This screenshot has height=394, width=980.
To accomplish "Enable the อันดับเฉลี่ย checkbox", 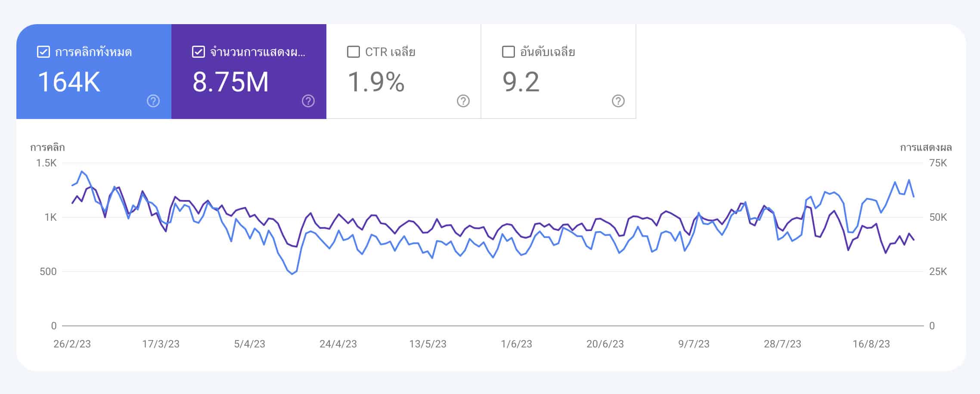I will point(509,52).
